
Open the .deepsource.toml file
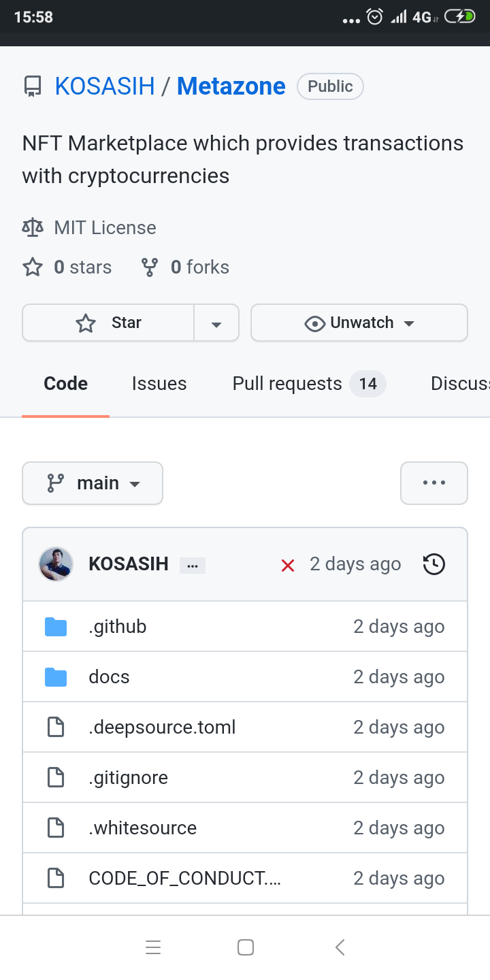click(162, 728)
